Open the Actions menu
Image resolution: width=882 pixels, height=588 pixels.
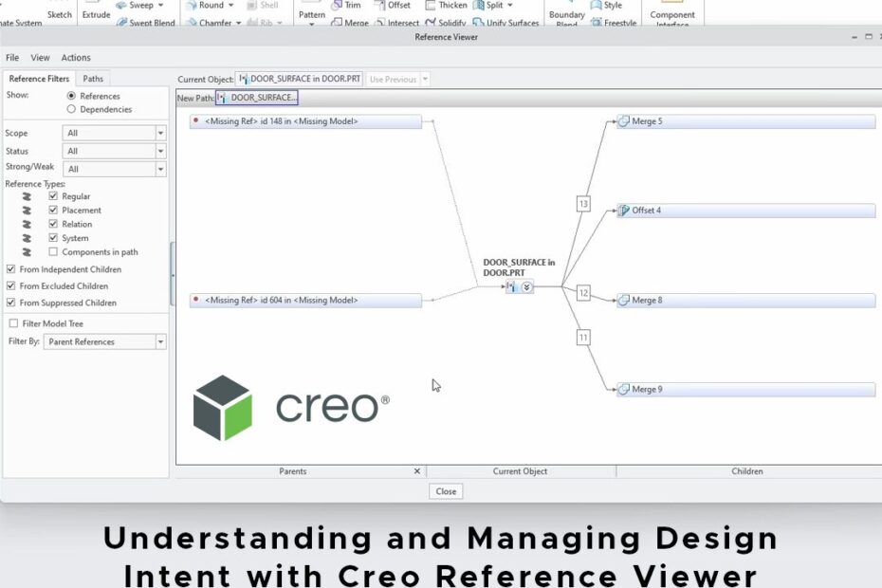(x=76, y=58)
